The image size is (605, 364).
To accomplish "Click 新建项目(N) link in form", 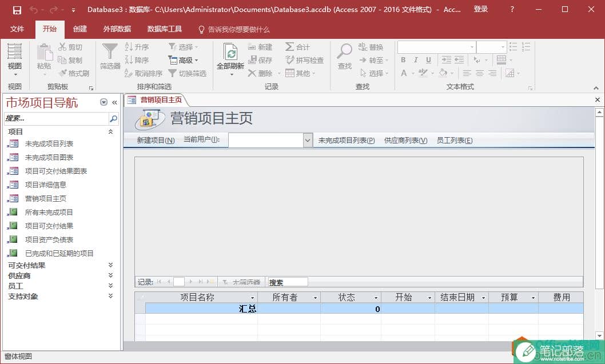I will click(x=156, y=141).
